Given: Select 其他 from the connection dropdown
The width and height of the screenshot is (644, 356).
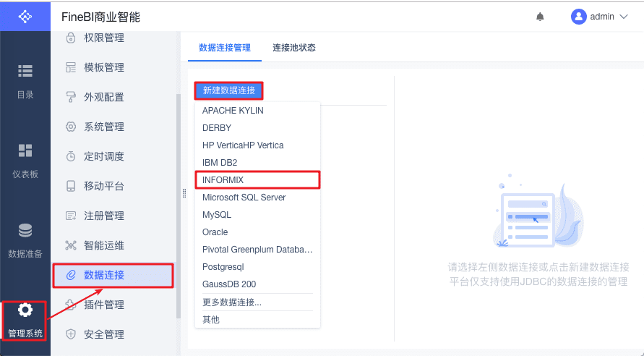Looking at the screenshot, I should [x=211, y=319].
